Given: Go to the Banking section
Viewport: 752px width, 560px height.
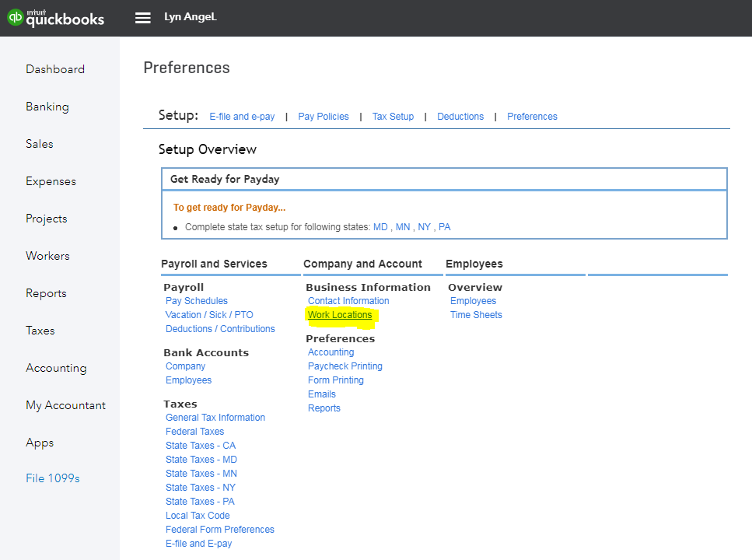Looking at the screenshot, I should [x=48, y=106].
